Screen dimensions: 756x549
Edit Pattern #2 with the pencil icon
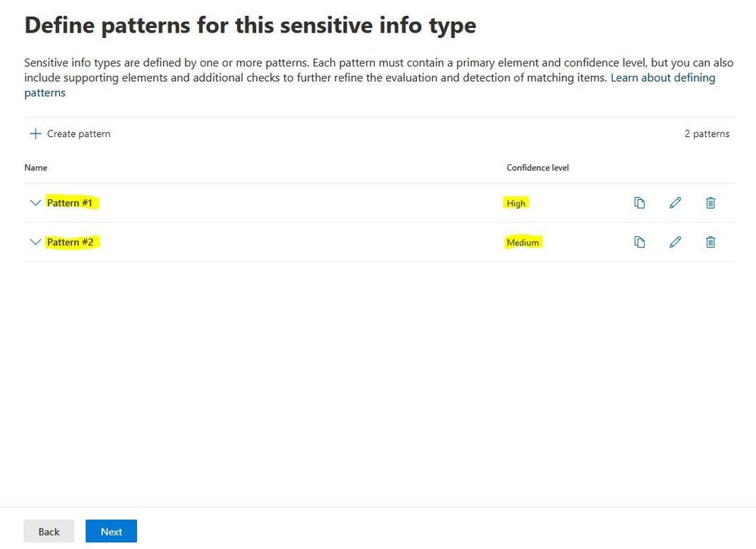[x=675, y=242]
